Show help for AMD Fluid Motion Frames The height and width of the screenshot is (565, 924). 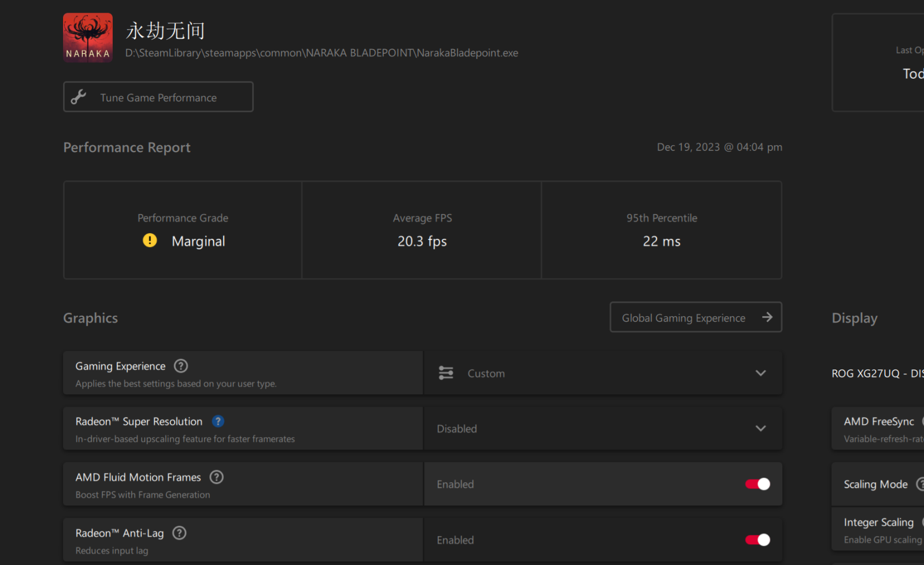[216, 477]
